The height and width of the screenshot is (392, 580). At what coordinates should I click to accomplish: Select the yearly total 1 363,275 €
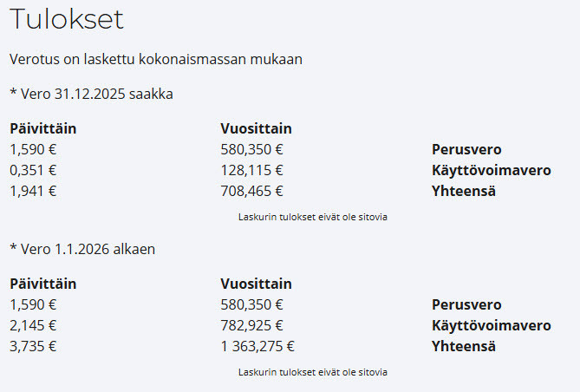coord(257,347)
